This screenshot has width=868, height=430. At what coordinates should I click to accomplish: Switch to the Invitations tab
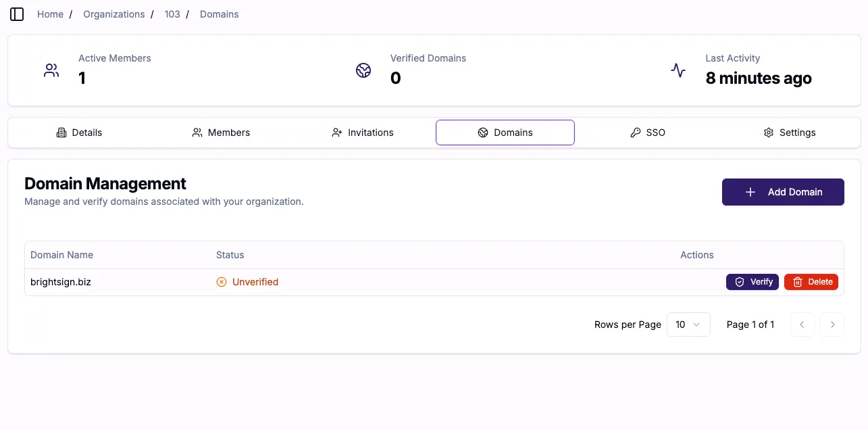click(363, 133)
